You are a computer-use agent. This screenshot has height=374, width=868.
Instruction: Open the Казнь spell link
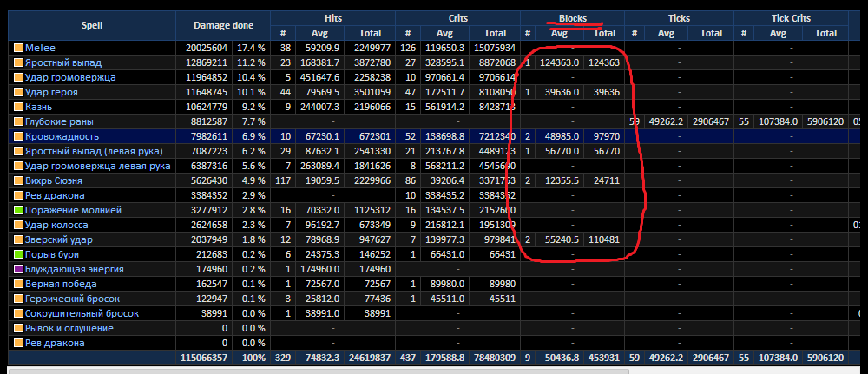[x=39, y=107]
